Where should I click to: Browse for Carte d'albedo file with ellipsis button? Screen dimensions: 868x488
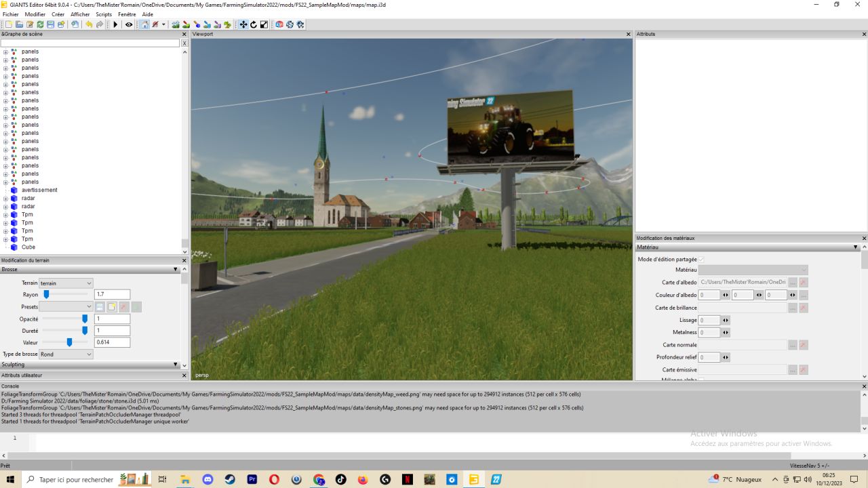point(792,282)
